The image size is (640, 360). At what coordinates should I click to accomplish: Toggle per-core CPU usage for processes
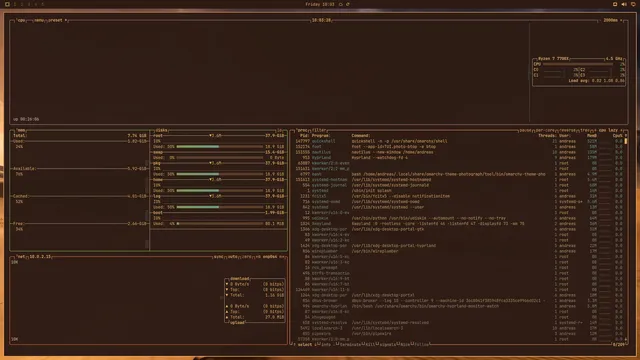point(545,130)
